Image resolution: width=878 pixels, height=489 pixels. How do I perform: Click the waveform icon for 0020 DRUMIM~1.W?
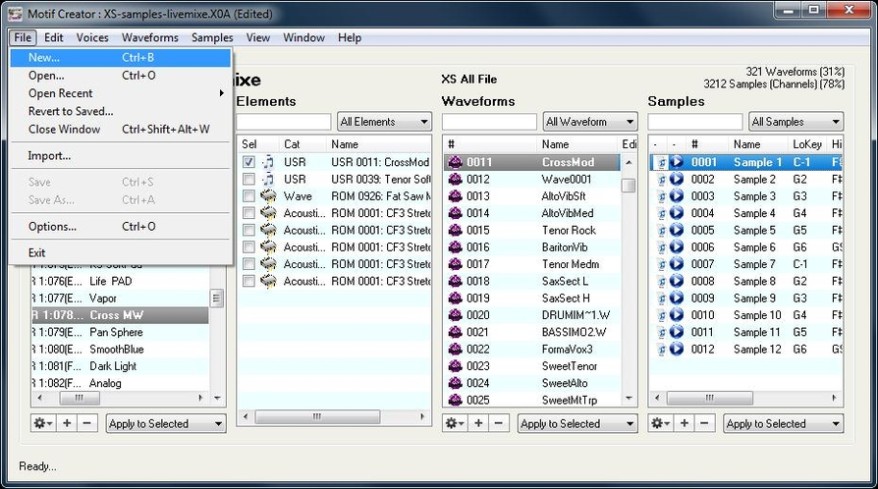tap(455, 315)
